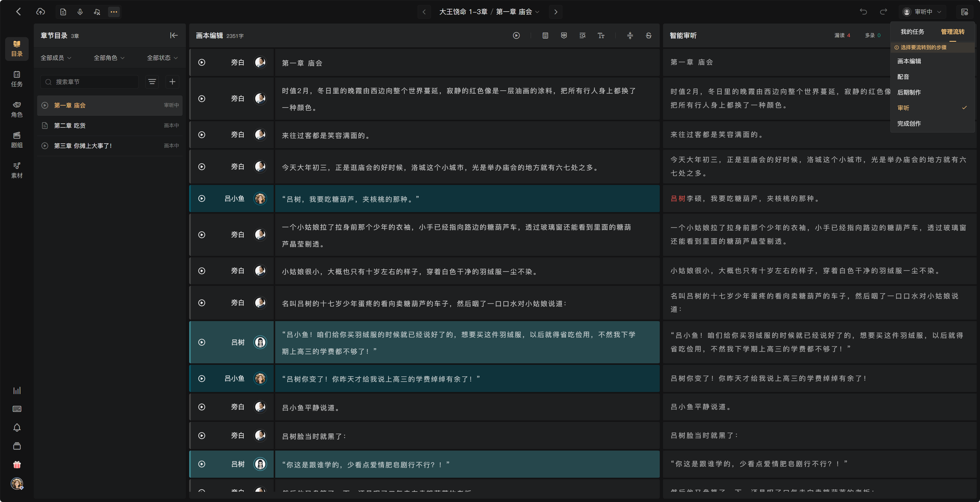Click the strikethrough icon in 画本编辑 toolbar
The height and width of the screenshot is (502, 980).
(649, 35)
